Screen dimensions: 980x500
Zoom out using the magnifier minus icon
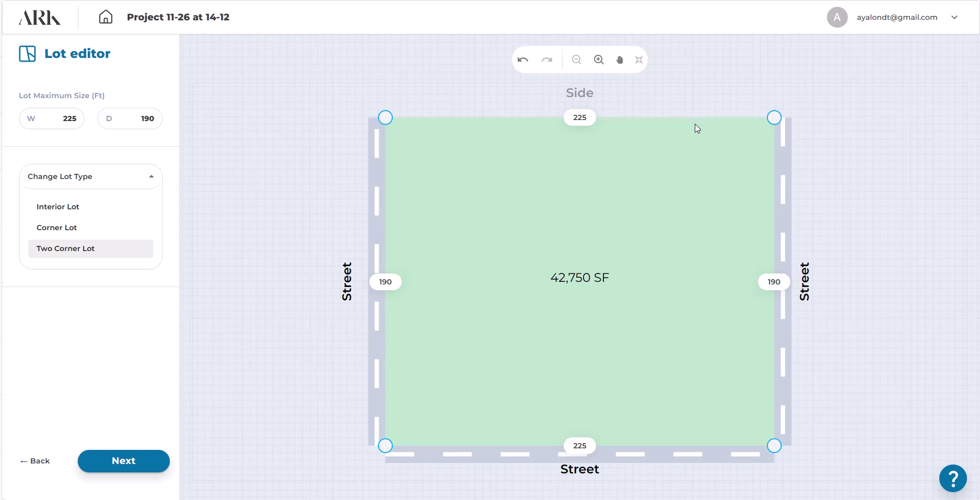[x=576, y=60]
